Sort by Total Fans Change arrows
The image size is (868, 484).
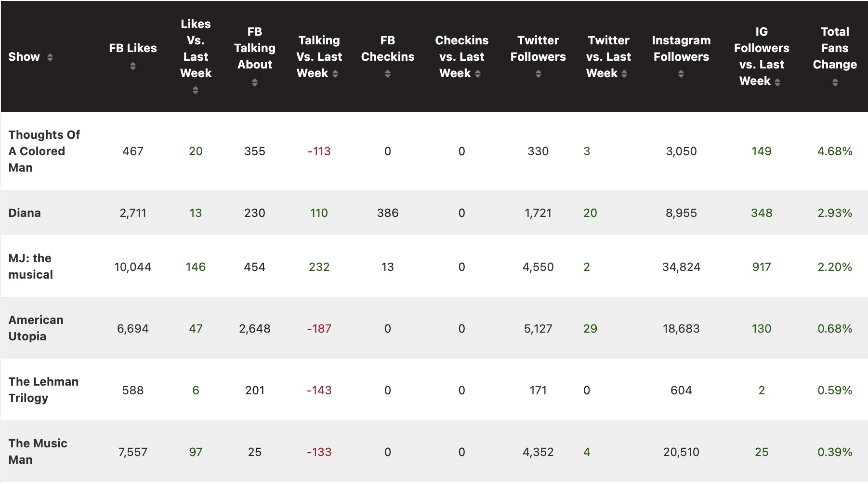(x=835, y=82)
